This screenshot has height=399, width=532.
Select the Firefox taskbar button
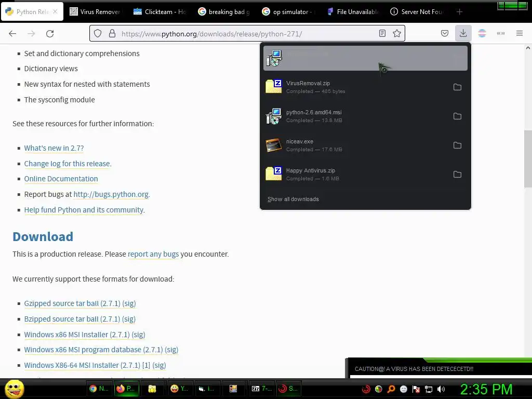click(126, 389)
